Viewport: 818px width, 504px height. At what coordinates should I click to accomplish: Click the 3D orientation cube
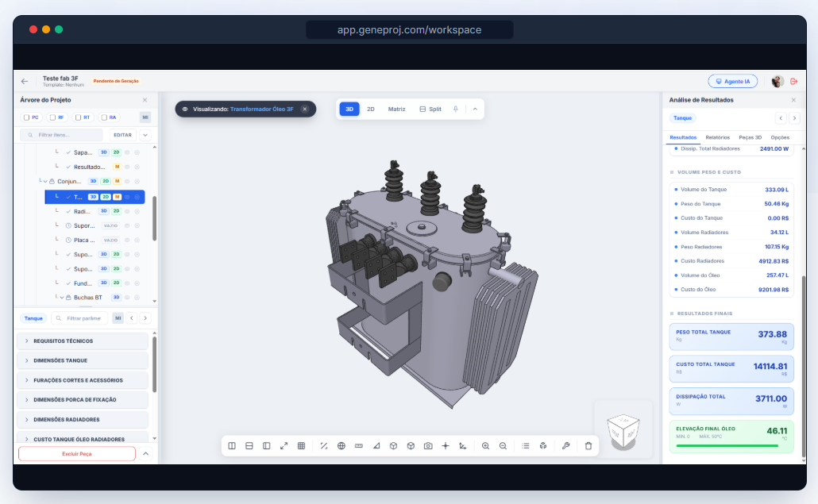623,431
